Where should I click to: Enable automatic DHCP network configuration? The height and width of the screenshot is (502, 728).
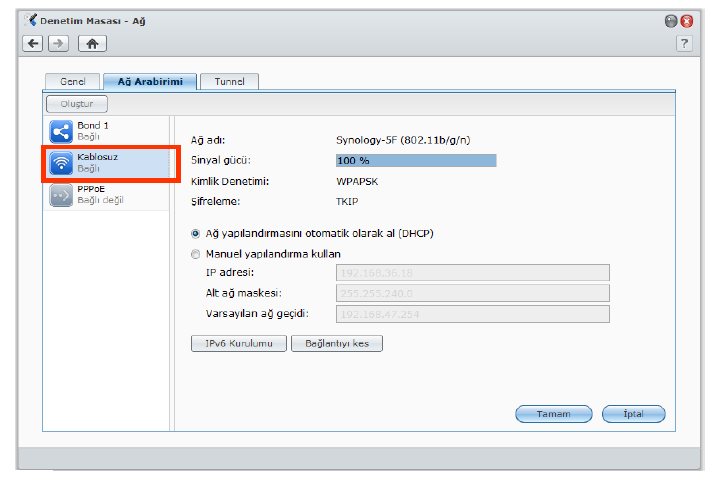tap(196, 233)
